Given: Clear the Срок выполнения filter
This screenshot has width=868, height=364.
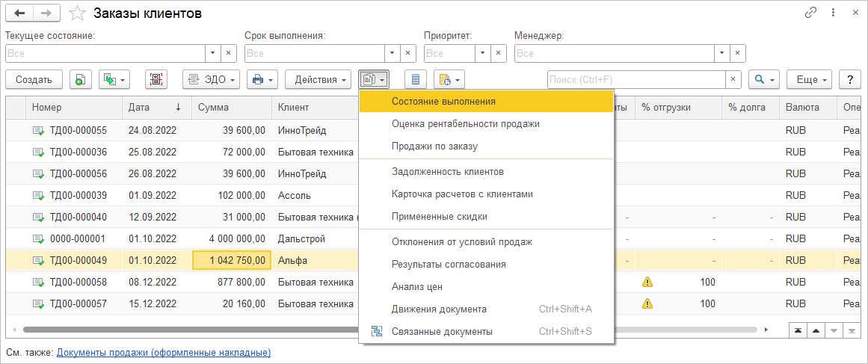Looking at the screenshot, I should (x=407, y=53).
